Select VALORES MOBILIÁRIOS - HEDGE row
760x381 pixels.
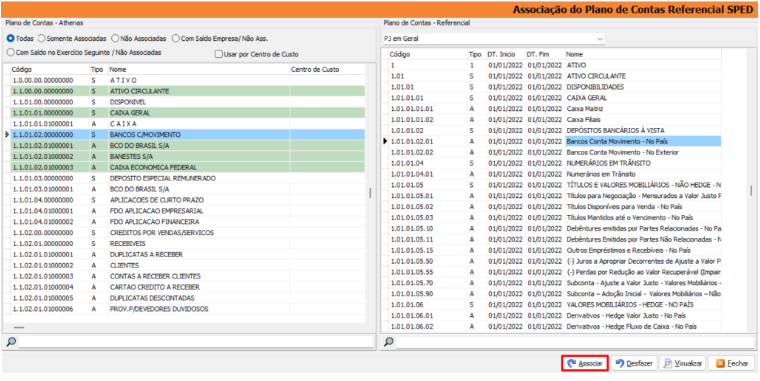click(555, 304)
